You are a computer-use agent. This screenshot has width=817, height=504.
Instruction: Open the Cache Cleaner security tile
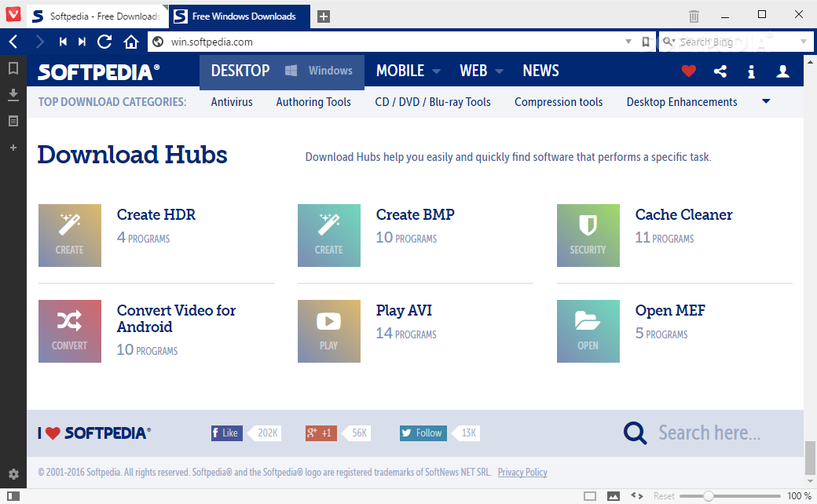click(x=588, y=236)
